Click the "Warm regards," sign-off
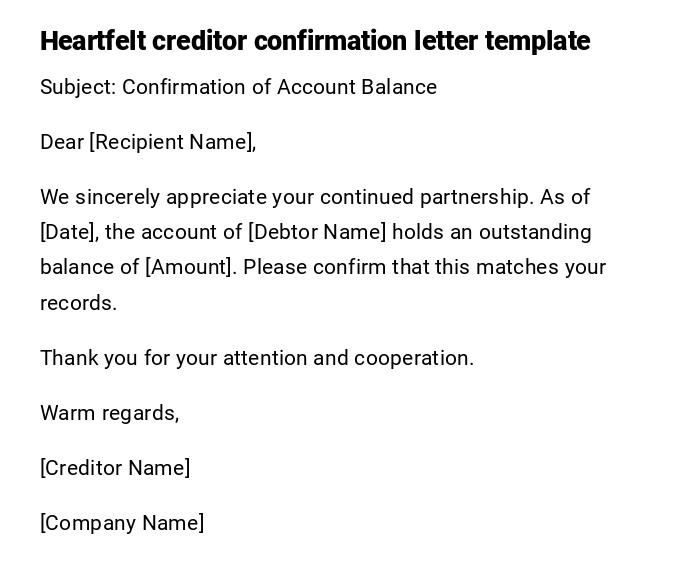 click(109, 413)
